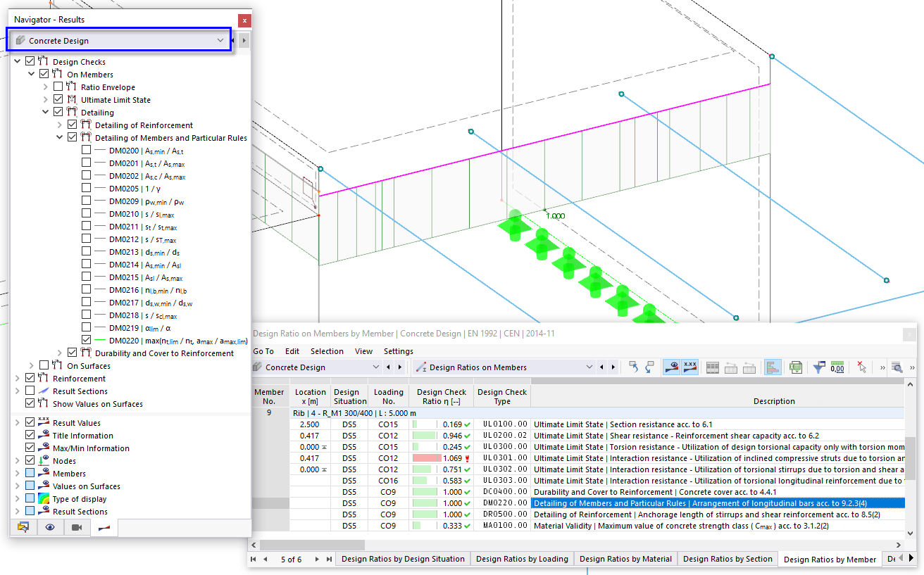Image resolution: width=924 pixels, height=575 pixels.
Task: Go to previous entry in Design Ratios on Members selector
Action: (x=601, y=367)
